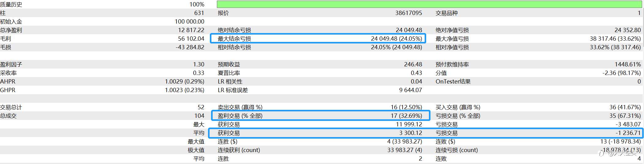Click the margin level value 1448.61%

627,64
